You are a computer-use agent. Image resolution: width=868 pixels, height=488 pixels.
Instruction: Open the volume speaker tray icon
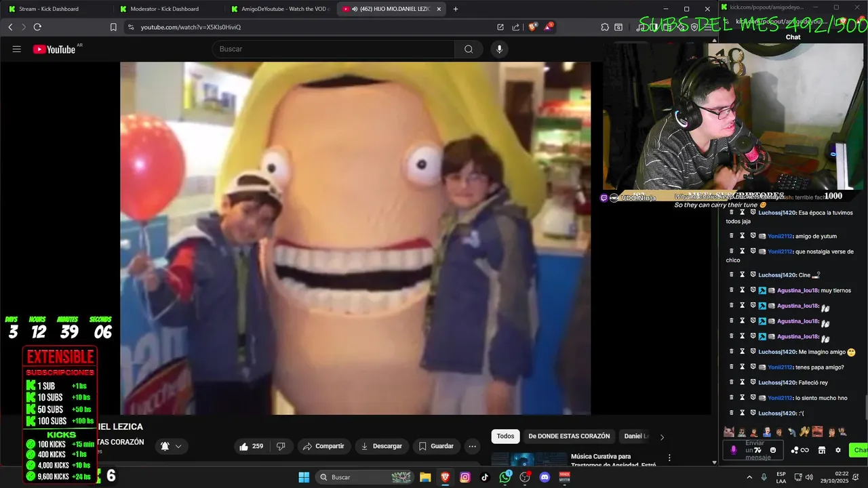[x=810, y=477]
